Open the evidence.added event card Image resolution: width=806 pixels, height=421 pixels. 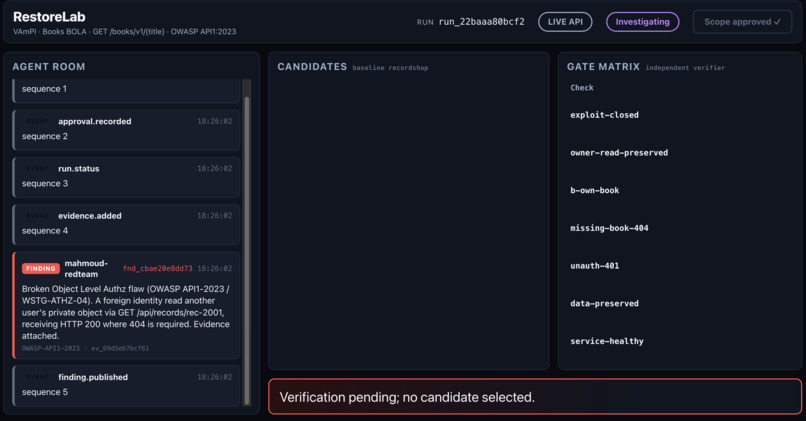point(126,224)
